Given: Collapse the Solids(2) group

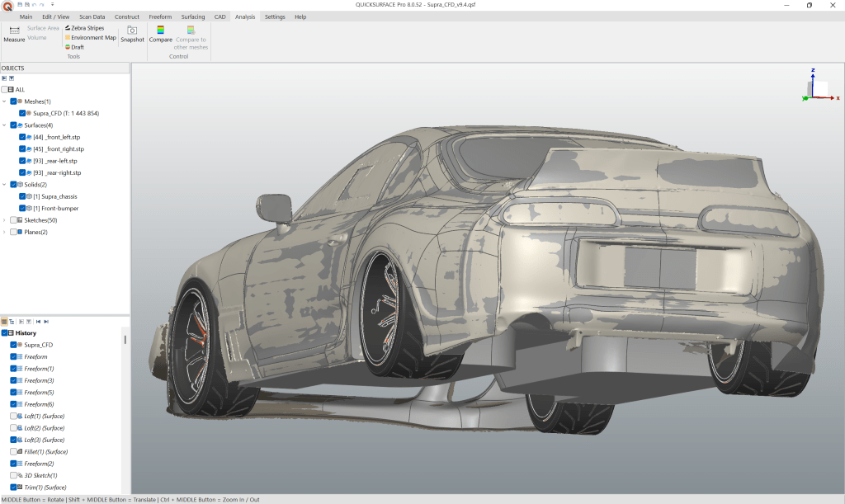Looking at the screenshot, I should pos(4,185).
